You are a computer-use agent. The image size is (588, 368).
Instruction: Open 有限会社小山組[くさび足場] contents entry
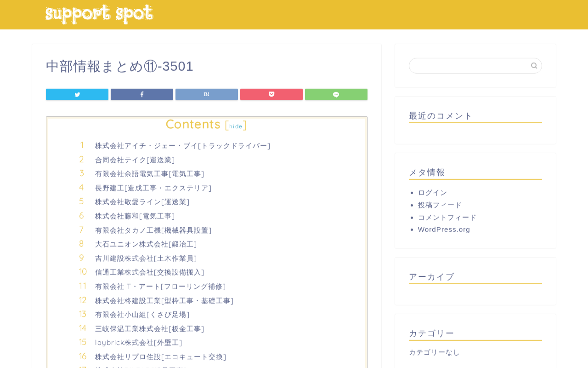[x=142, y=315]
